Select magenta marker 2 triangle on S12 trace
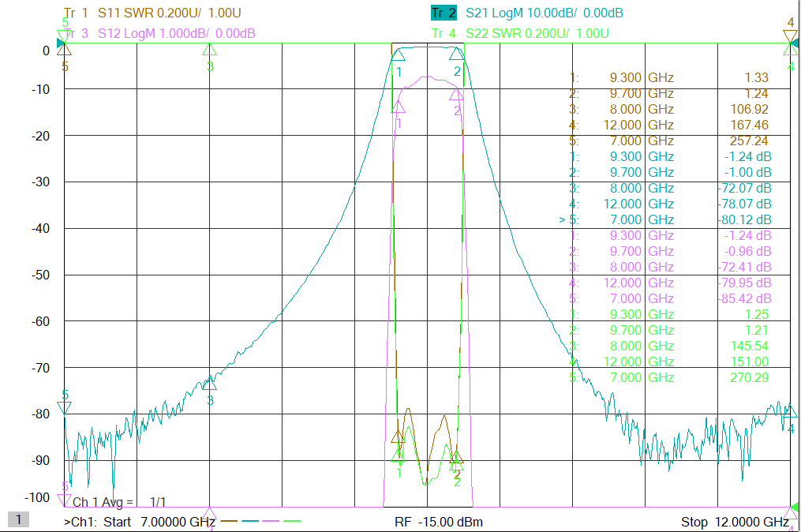The width and height of the screenshot is (801, 532). (x=456, y=93)
